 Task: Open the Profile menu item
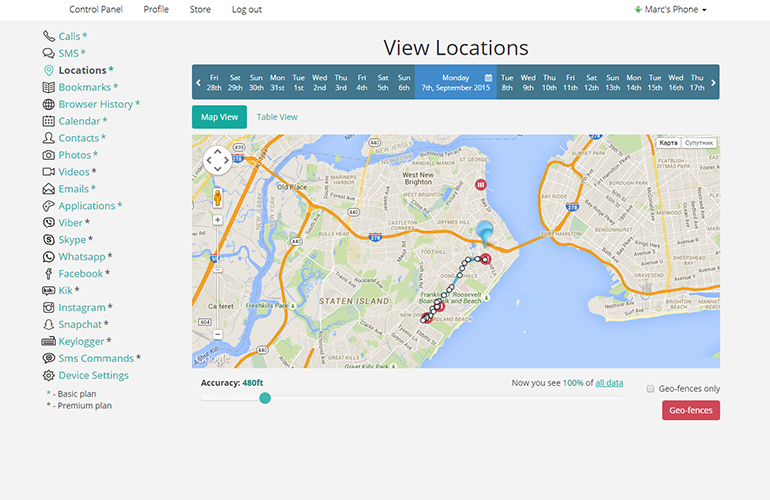click(156, 9)
